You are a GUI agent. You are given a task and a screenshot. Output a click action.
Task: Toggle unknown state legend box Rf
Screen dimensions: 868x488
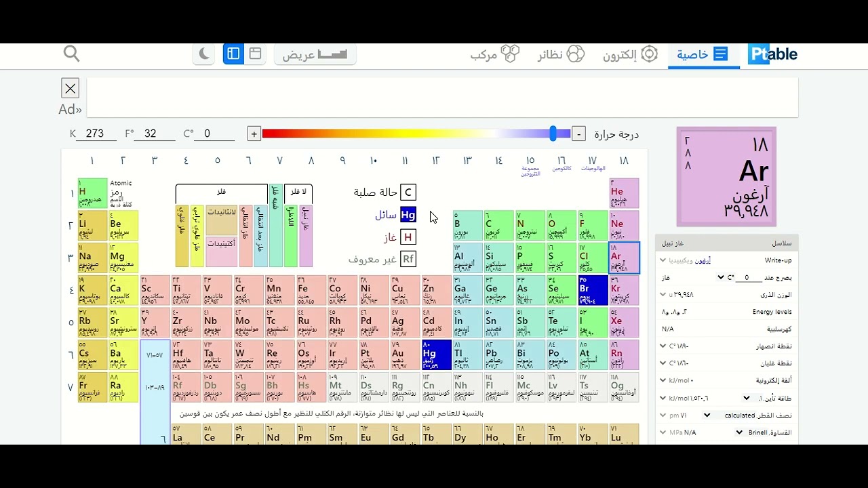pos(408,259)
